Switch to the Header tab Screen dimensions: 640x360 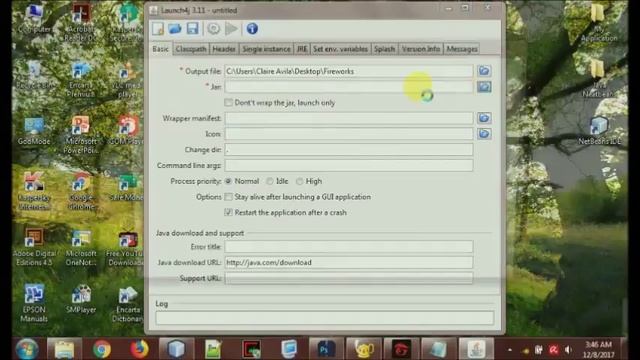click(224, 49)
